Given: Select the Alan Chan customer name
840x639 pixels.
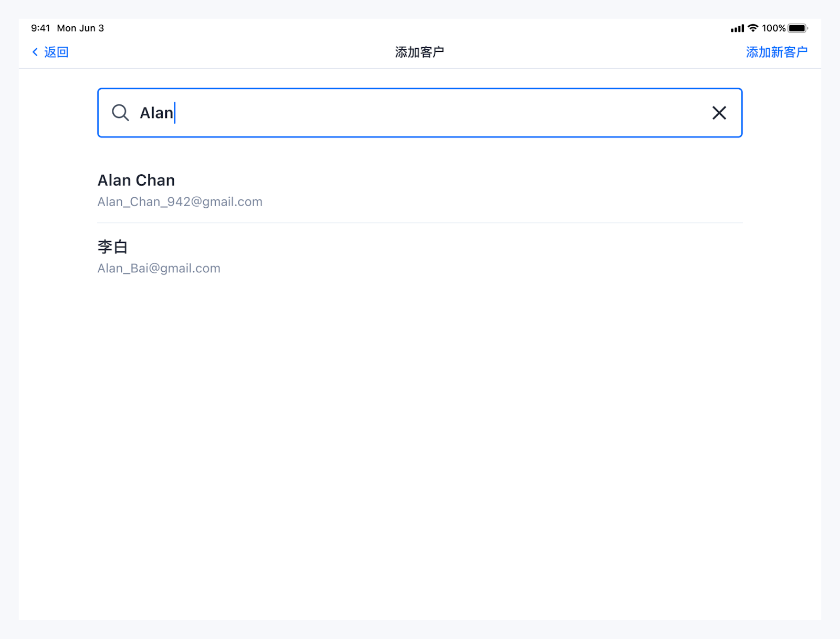Looking at the screenshot, I should [x=136, y=180].
